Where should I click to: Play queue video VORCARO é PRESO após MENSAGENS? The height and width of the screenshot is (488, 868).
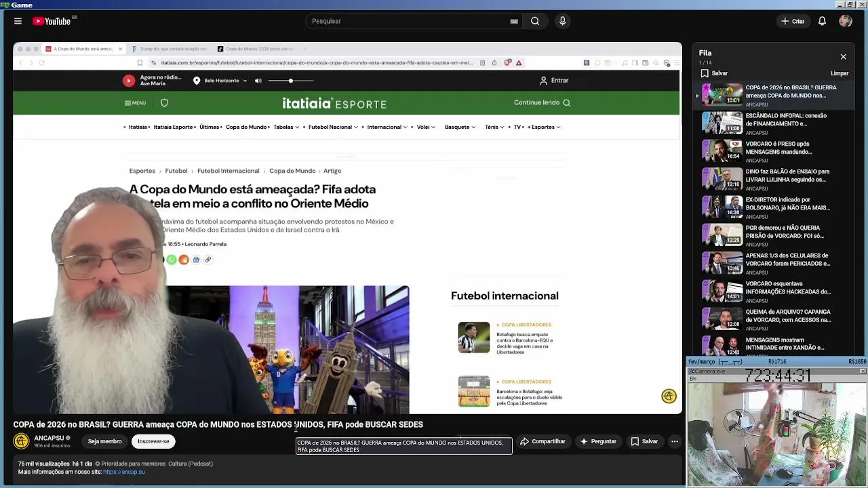[773, 150]
